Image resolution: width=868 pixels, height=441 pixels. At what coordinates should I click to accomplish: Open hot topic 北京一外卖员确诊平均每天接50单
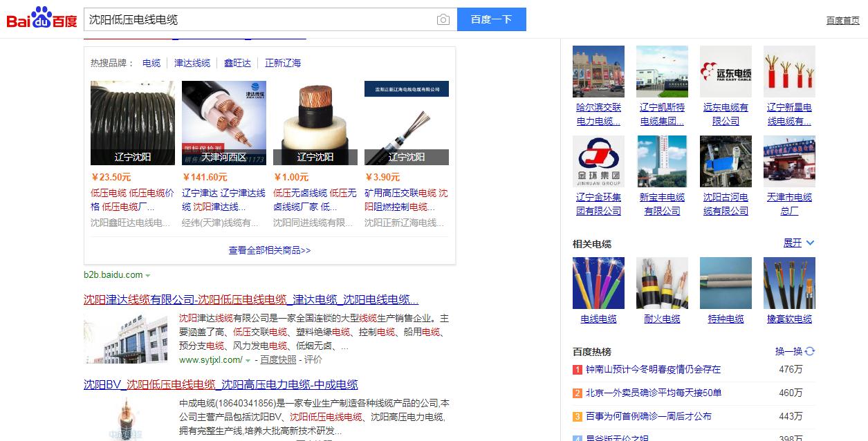point(654,393)
